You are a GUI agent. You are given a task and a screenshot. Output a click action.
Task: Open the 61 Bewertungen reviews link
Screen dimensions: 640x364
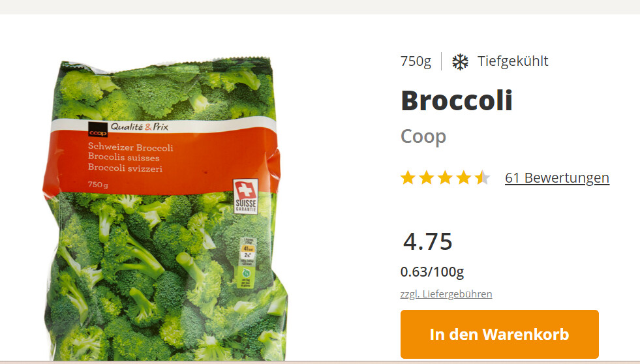(x=557, y=178)
